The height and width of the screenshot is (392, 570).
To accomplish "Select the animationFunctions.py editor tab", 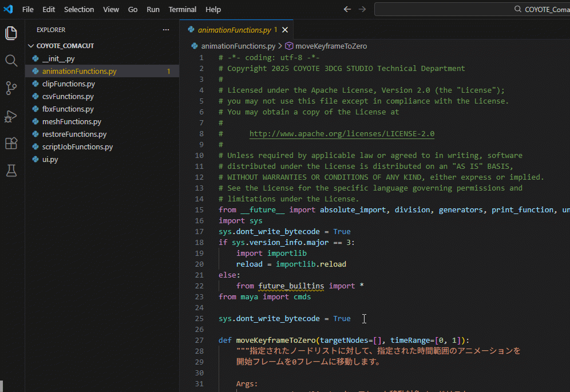I will [234, 30].
